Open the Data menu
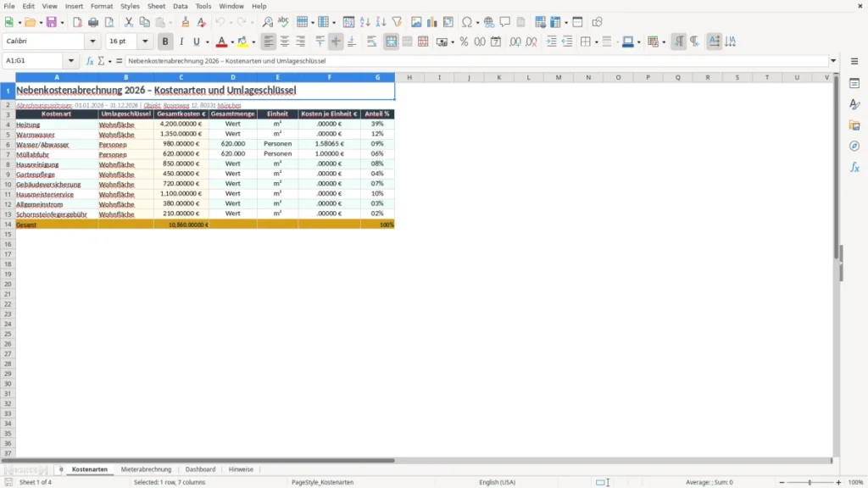Screen dimensions: 868x488 [x=180, y=6]
